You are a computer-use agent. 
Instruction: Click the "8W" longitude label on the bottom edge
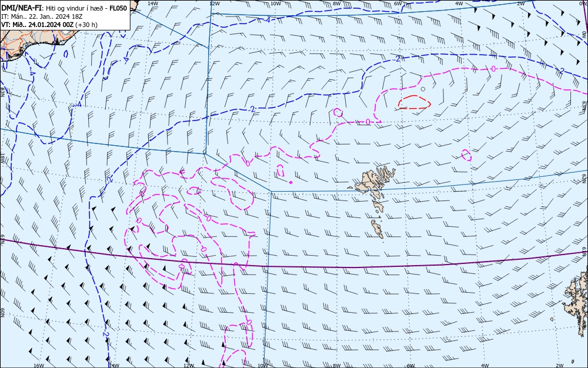(337, 366)
